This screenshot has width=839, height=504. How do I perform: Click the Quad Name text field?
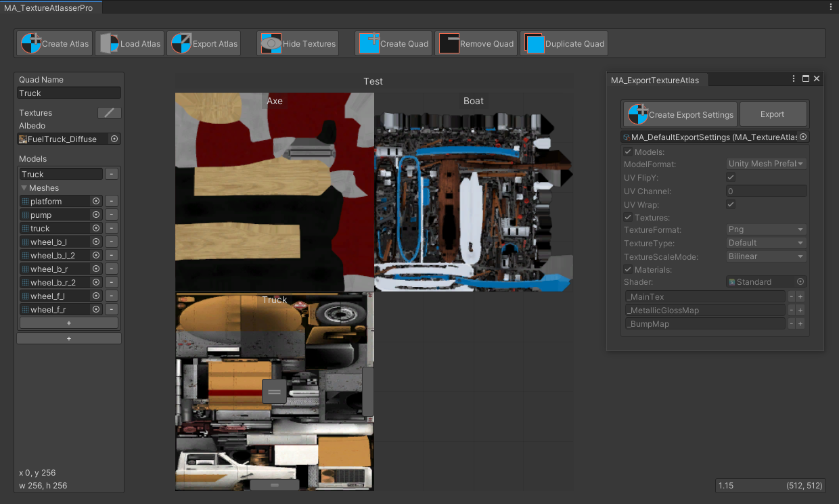click(69, 93)
